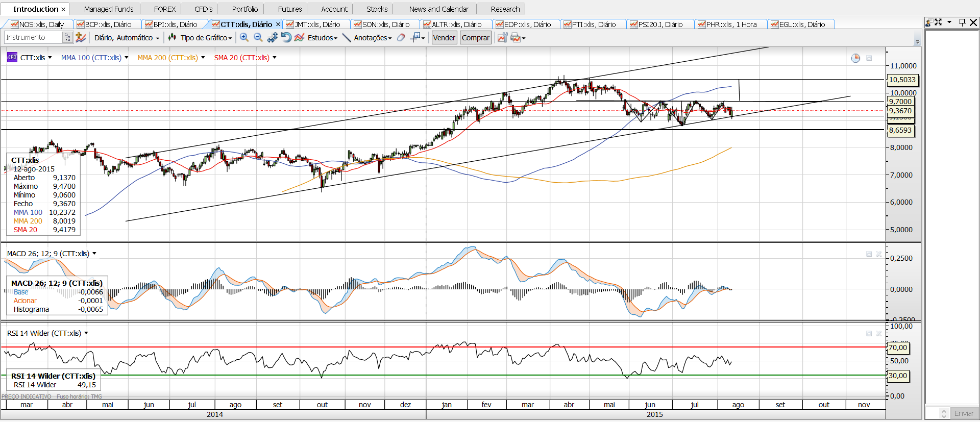Click the trend line drawing icon
Image resolution: width=980 pixels, height=422 pixels.
(x=347, y=37)
